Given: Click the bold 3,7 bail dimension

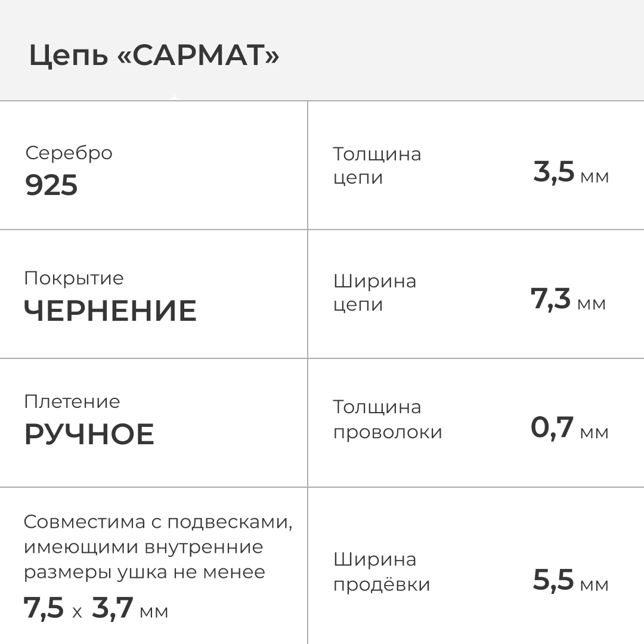Looking at the screenshot, I should click(x=112, y=609).
